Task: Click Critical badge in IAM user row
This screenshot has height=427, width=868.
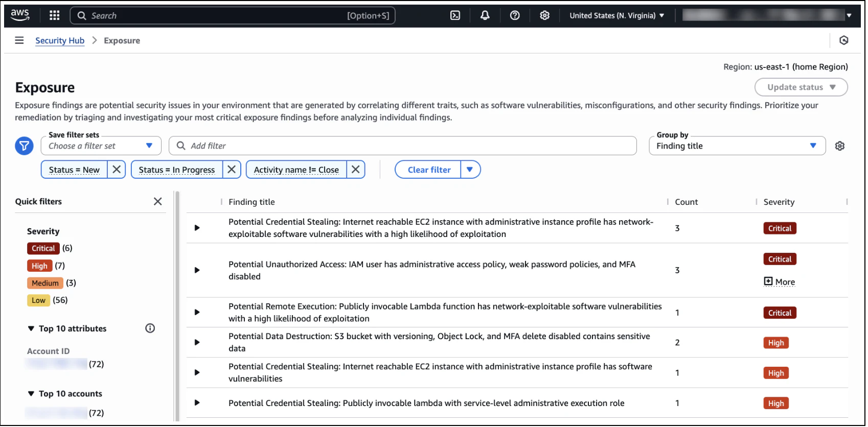Action: click(x=781, y=259)
